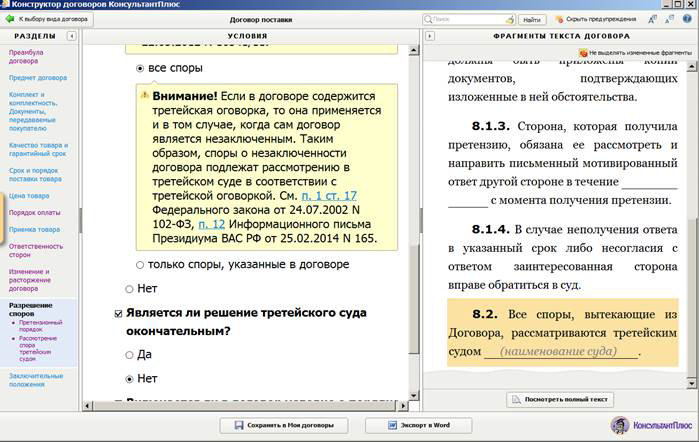Select the 'Нет' radio above the arbitration question
Screen dimensions: 699x442
click(x=129, y=289)
